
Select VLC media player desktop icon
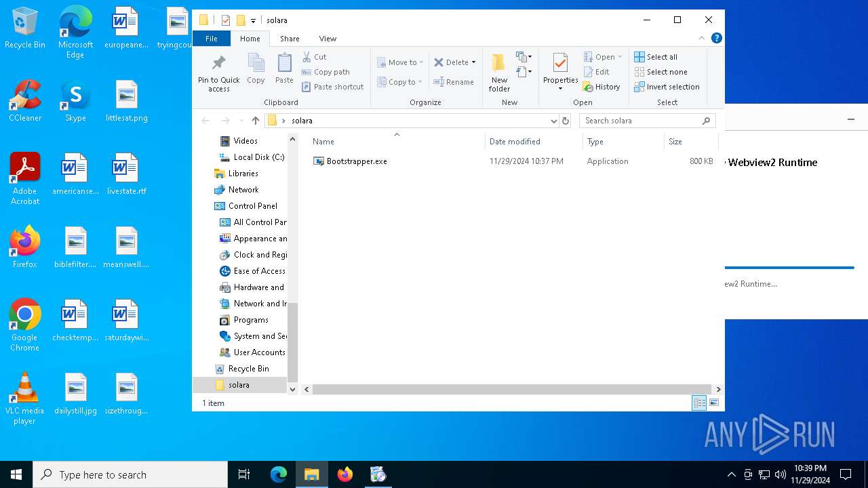pos(25,398)
